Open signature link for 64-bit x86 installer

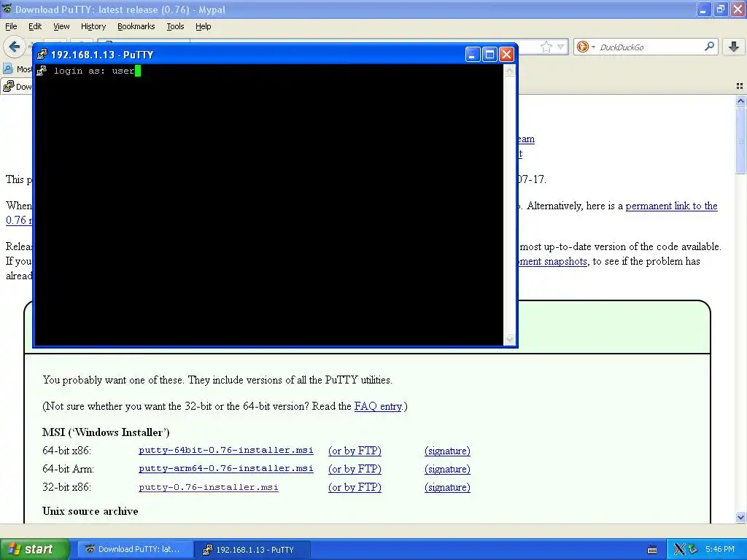447,451
